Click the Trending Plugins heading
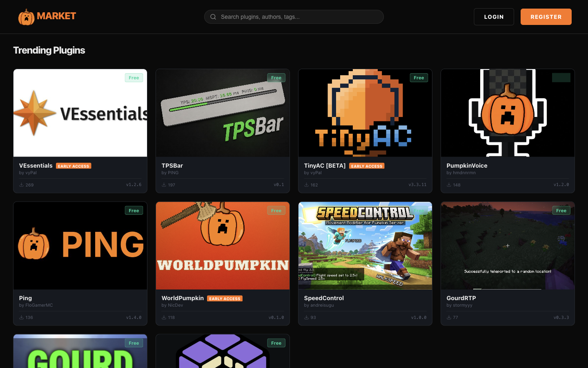The width and height of the screenshot is (588, 368). pyautogui.click(x=49, y=50)
